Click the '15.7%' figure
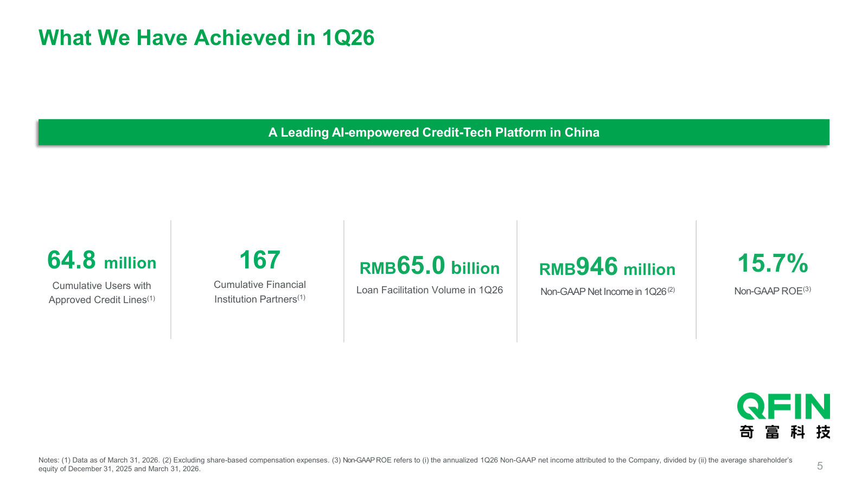This screenshot has height=488, width=868. pyautogui.click(x=773, y=264)
